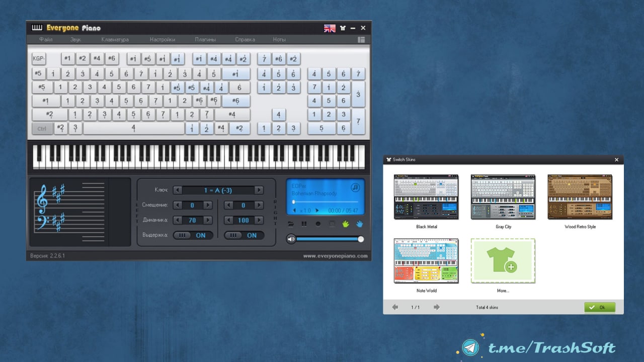Screen dimensions: 644x362
Task: Close the Switch Skins dialog
Action: coord(617,160)
